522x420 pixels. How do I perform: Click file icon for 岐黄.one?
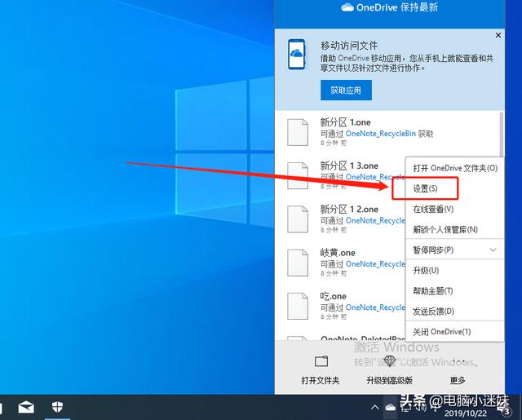298,263
